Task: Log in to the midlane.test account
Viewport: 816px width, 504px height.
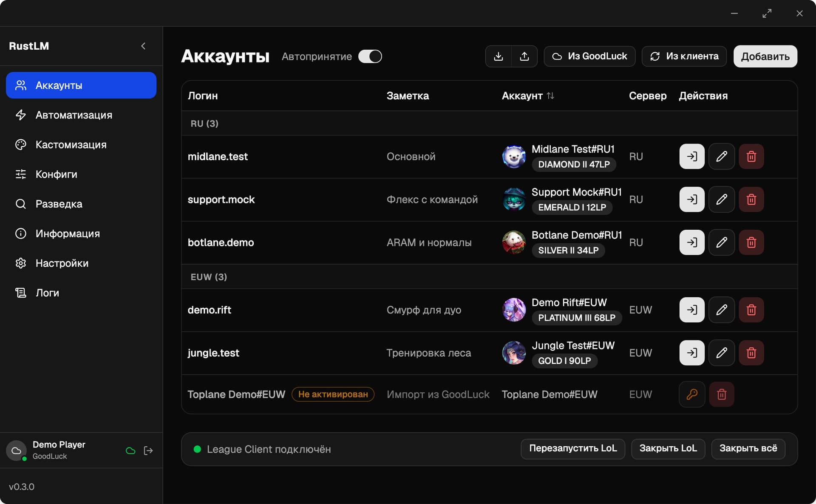Action: pos(692,157)
